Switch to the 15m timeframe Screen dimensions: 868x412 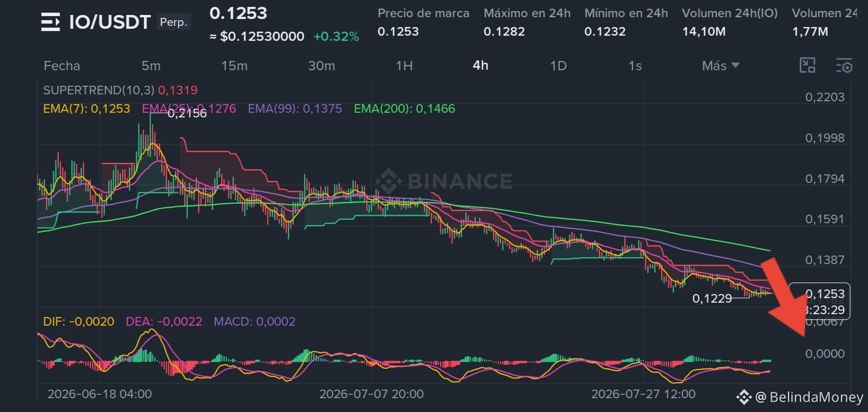coord(234,66)
